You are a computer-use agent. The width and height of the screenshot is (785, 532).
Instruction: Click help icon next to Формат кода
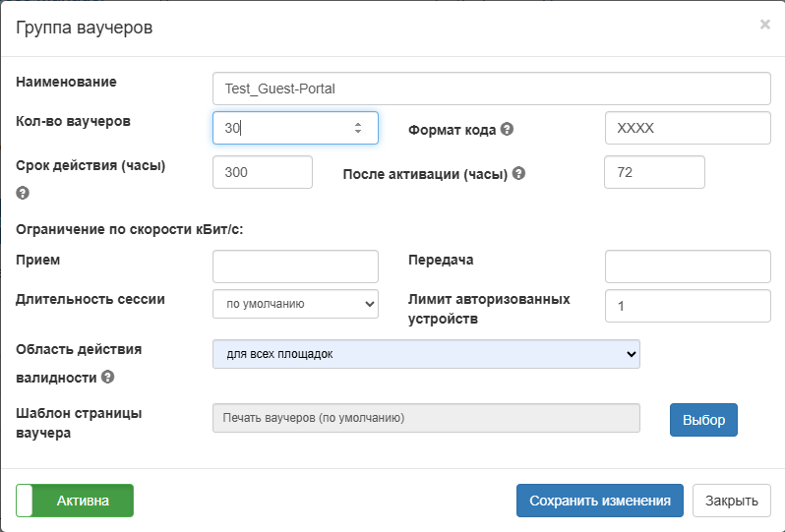[508, 130]
